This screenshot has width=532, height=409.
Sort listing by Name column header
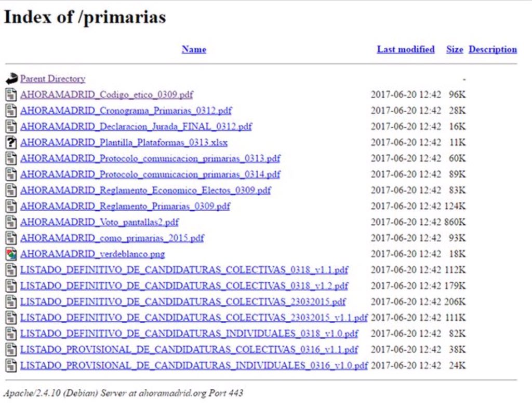coord(194,49)
